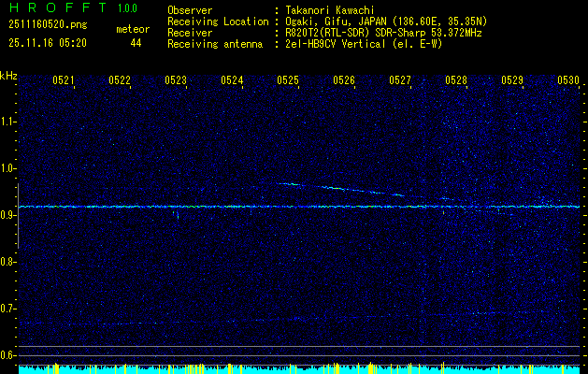Click the meteor count 44
The image size is (588, 374).
(x=136, y=43)
